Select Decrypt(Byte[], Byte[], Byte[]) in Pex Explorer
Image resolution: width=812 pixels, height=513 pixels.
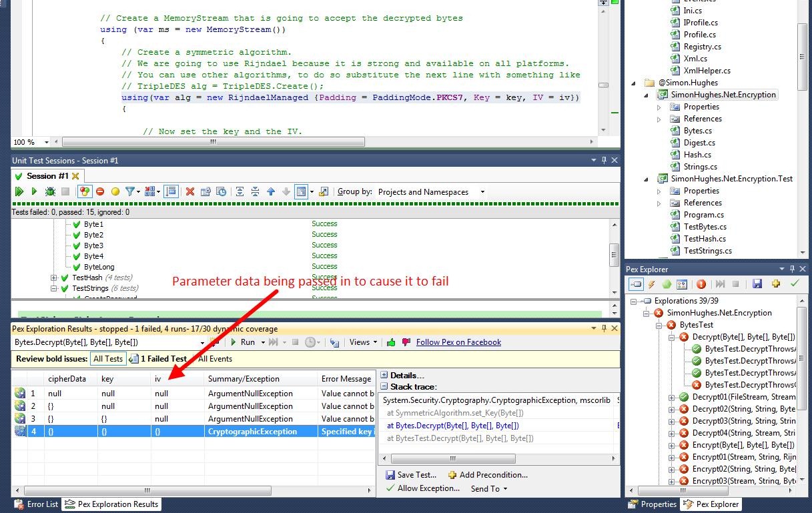(743, 337)
